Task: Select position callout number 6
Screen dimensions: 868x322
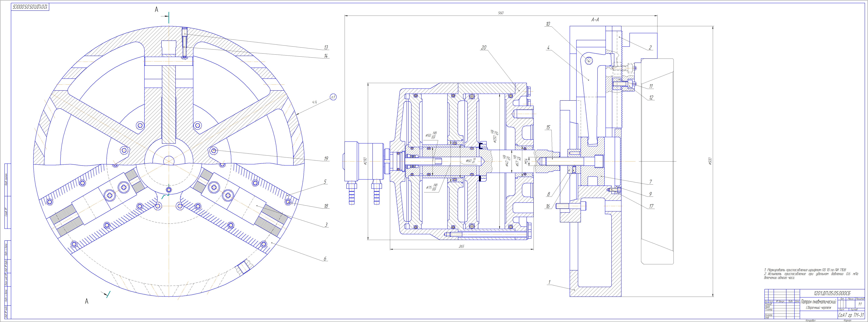Action: click(x=325, y=259)
